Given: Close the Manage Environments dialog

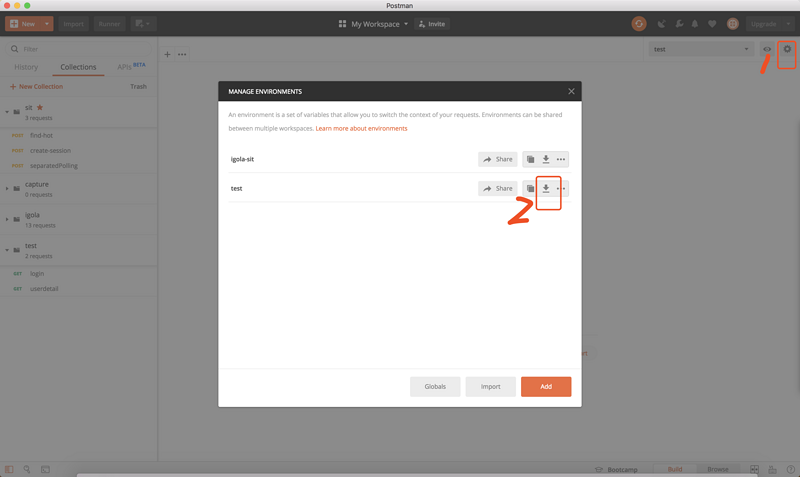Looking at the screenshot, I should (x=571, y=91).
